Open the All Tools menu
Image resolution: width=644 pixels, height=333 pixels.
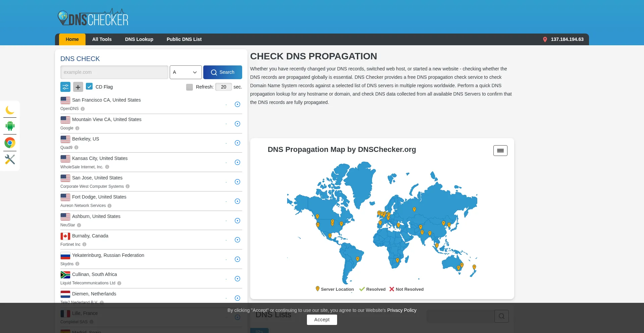pos(102,39)
